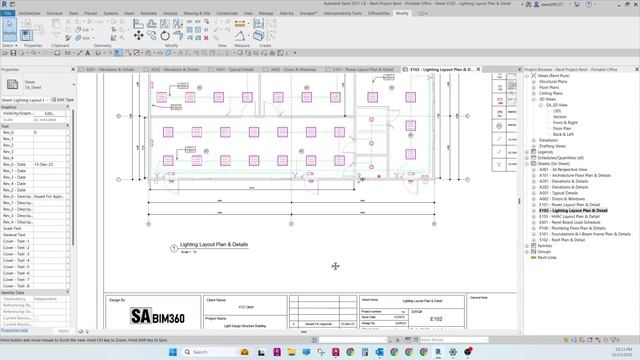The height and width of the screenshot is (360, 640).
Task: Click the Align tool icon
Action: point(138,24)
